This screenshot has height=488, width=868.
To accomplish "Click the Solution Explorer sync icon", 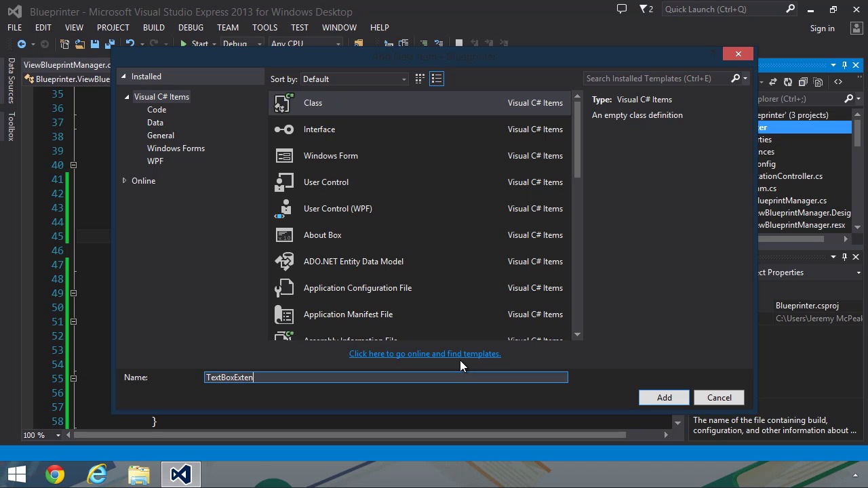I will 772,82.
